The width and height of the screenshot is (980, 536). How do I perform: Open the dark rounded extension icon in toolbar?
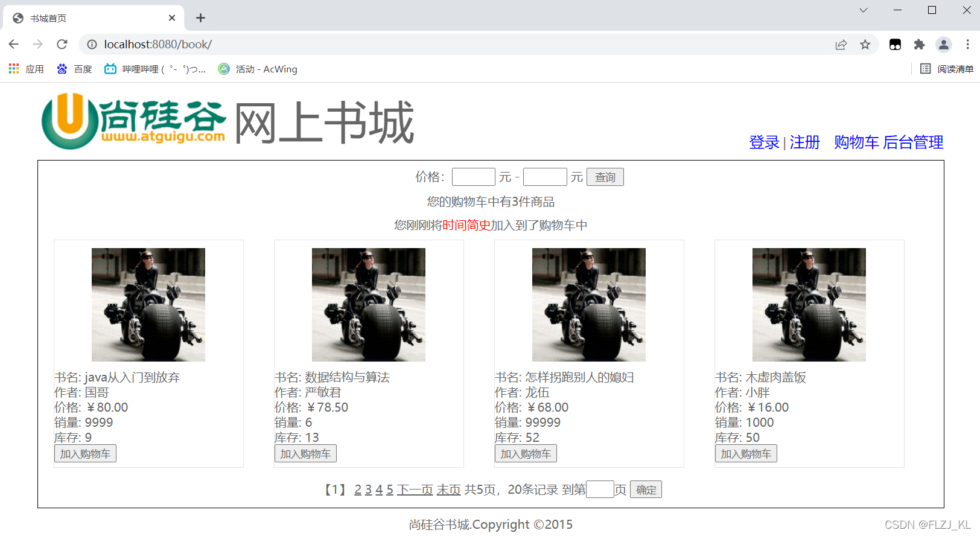pos(895,44)
